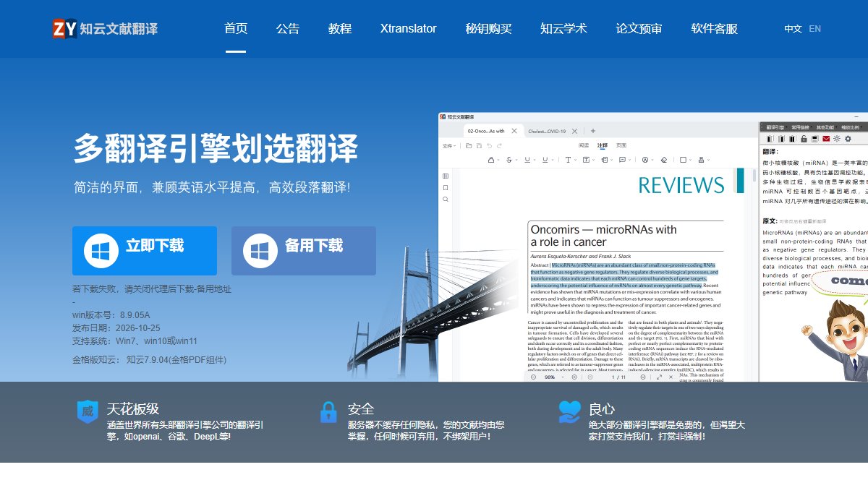This screenshot has height=488, width=868.
Task: Open the 其他功能 menu in translation panel
Action: [826, 127]
